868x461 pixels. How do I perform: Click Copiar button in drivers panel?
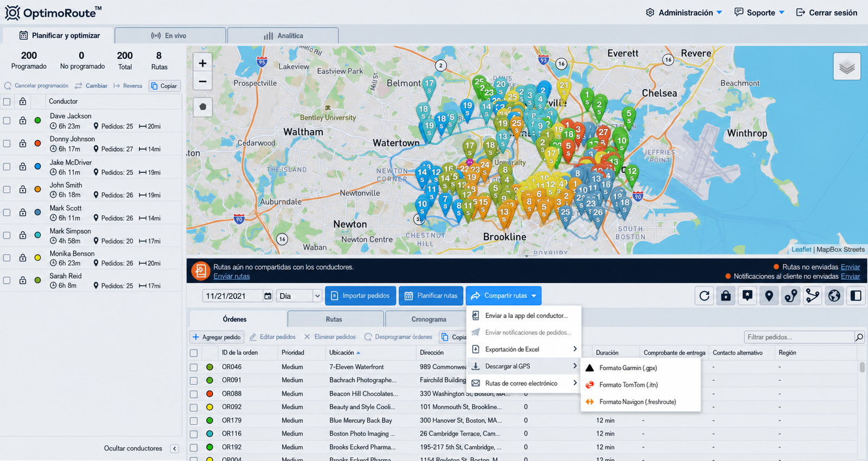(164, 86)
